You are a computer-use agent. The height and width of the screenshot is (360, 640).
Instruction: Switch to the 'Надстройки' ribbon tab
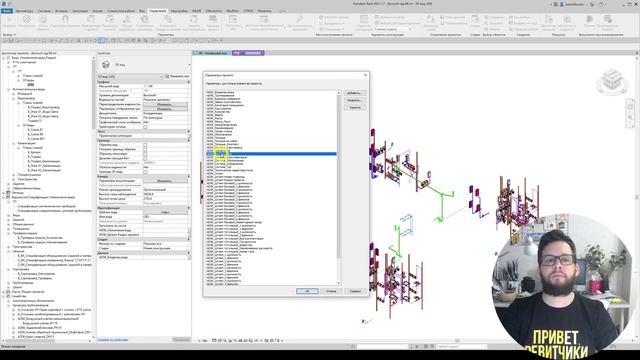coord(179,11)
